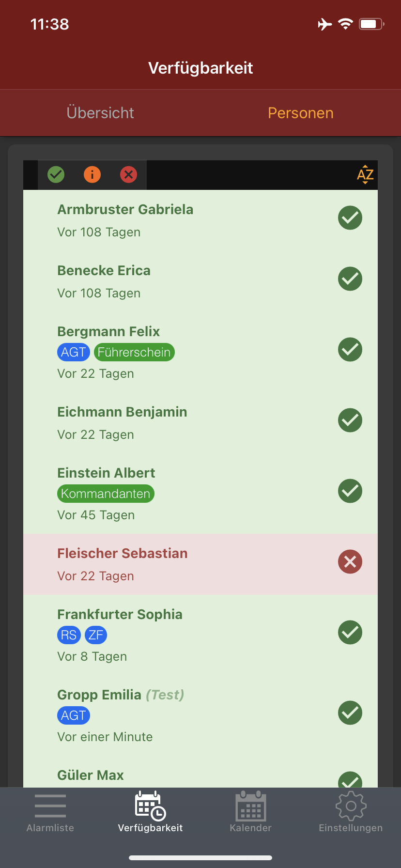This screenshot has width=401, height=868.
Task: Toggle the red unavailable filter
Action: click(x=128, y=174)
